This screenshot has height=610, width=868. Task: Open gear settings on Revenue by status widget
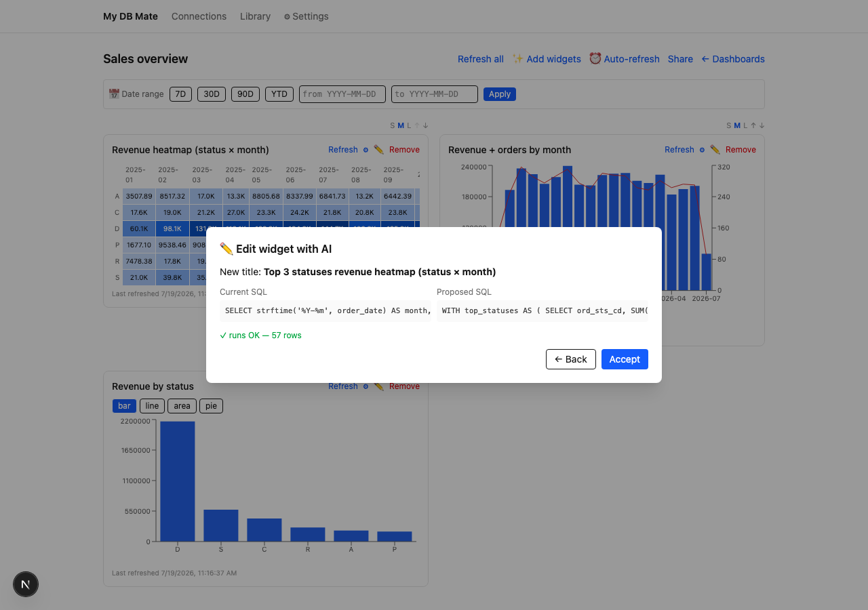point(366,386)
